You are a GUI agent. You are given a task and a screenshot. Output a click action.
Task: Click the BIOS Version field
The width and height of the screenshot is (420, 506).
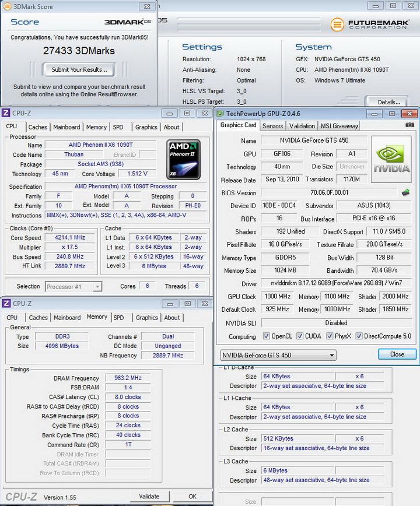point(329,193)
